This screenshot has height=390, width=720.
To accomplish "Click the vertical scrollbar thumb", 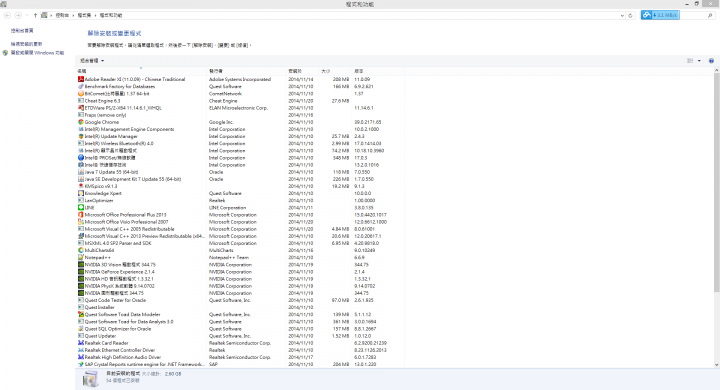I will (716, 183).
